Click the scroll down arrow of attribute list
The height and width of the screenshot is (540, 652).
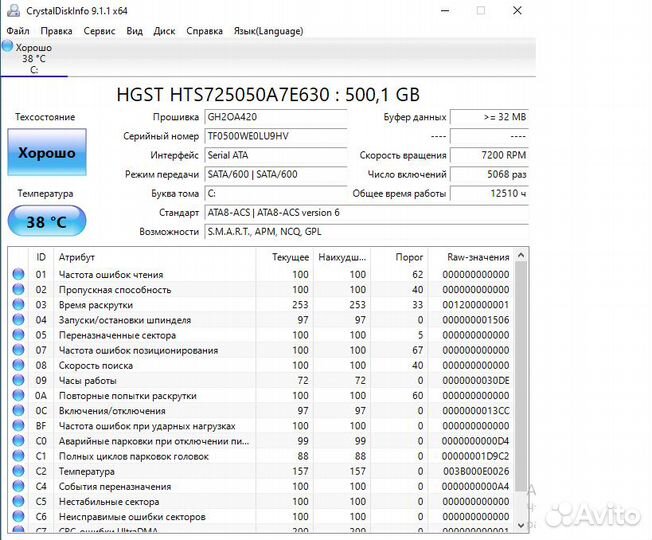point(521,525)
